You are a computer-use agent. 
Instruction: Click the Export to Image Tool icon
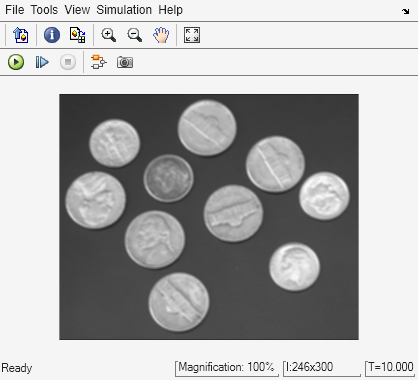click(x=21, y=35)
